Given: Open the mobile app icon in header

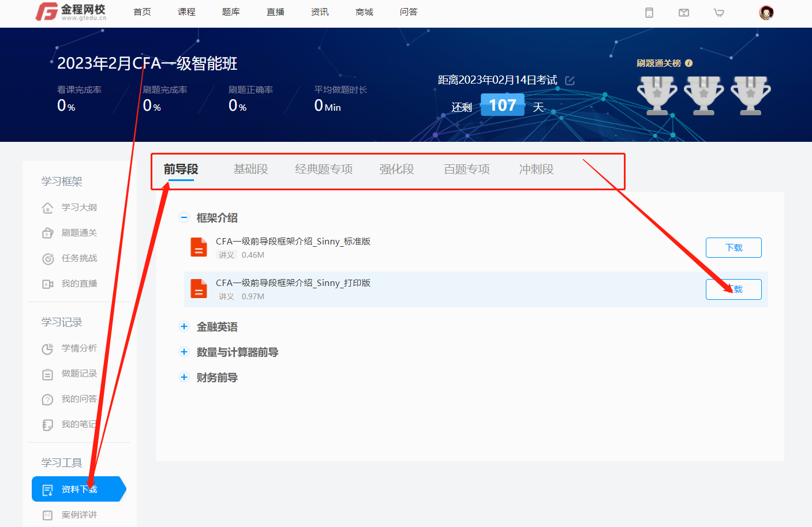Looking at the screenshot, I should pyautogui.click(x=649, y=13).
